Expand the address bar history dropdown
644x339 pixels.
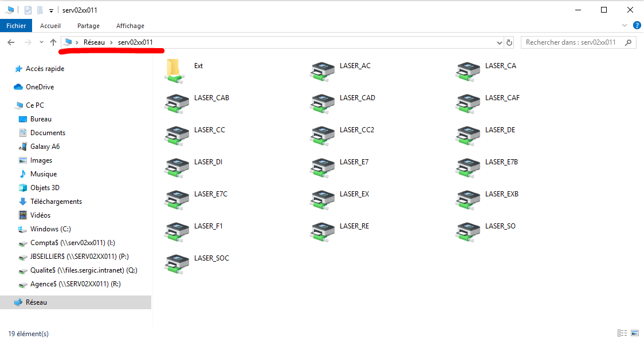tap(499, 42)
